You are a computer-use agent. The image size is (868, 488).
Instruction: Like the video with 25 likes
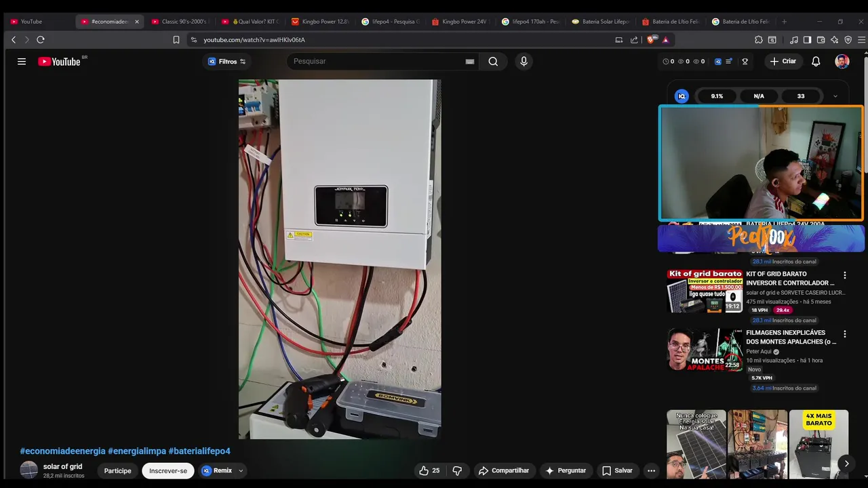tap(429, 470)
